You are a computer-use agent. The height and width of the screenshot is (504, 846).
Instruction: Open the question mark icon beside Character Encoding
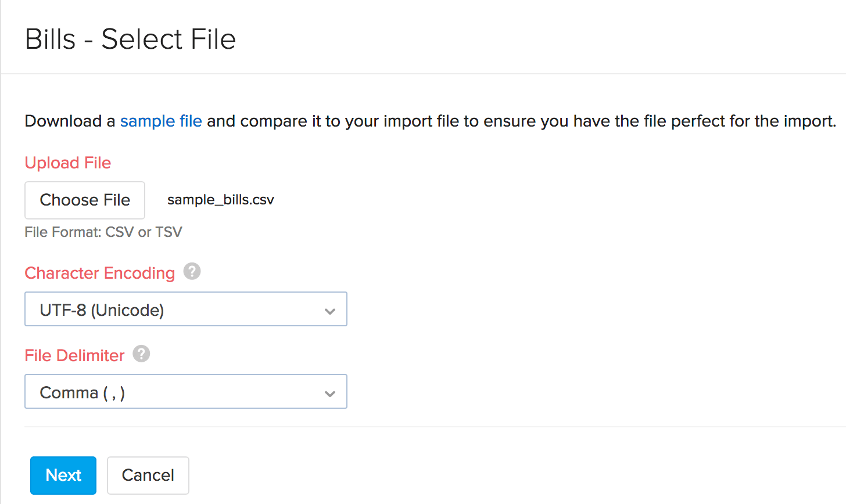pyautogui.click(x=192, y=271)
